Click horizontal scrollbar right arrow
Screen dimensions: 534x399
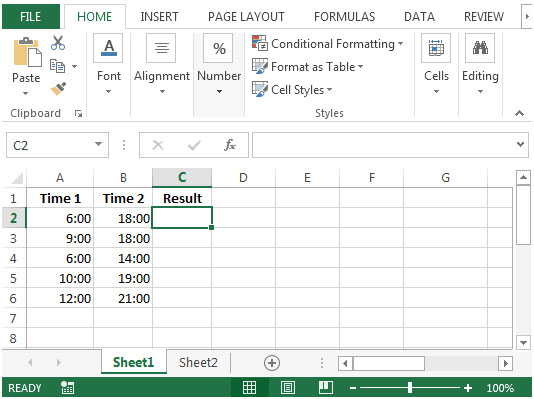pyautogui.click(x=505, y=363)
